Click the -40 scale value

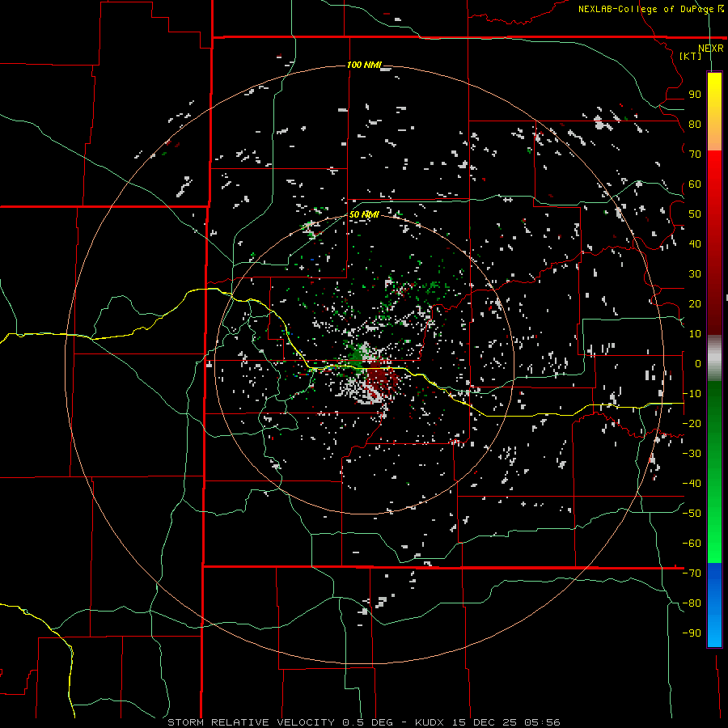click(692, 484)
